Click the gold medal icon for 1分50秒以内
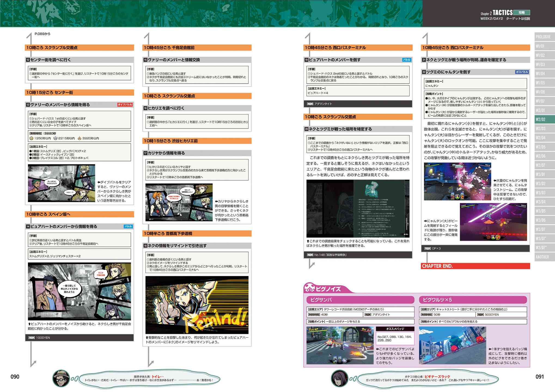555x392 pixels. [31, 138]
